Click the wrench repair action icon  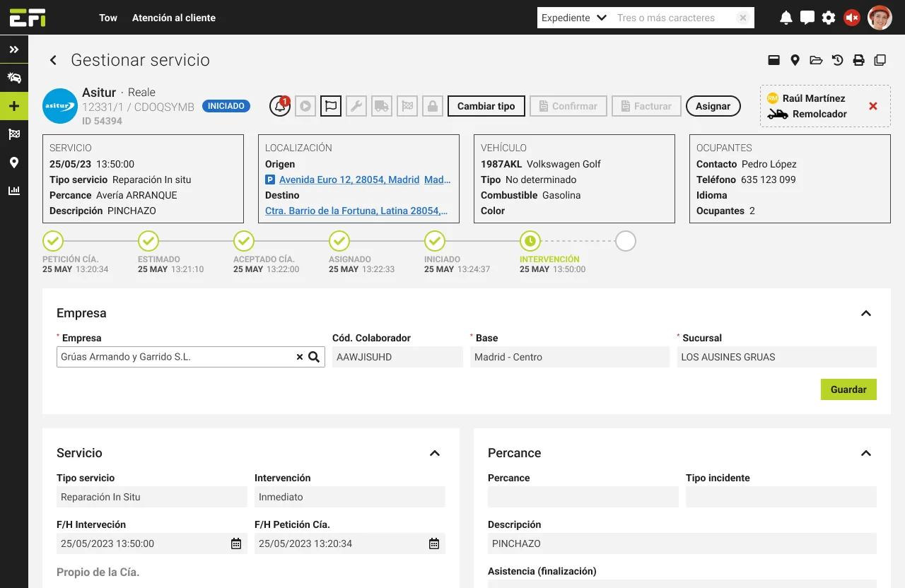[x=356, y=106]
